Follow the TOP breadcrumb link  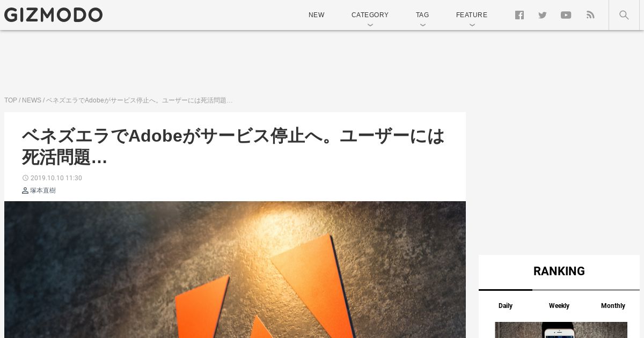click(11, 100)
